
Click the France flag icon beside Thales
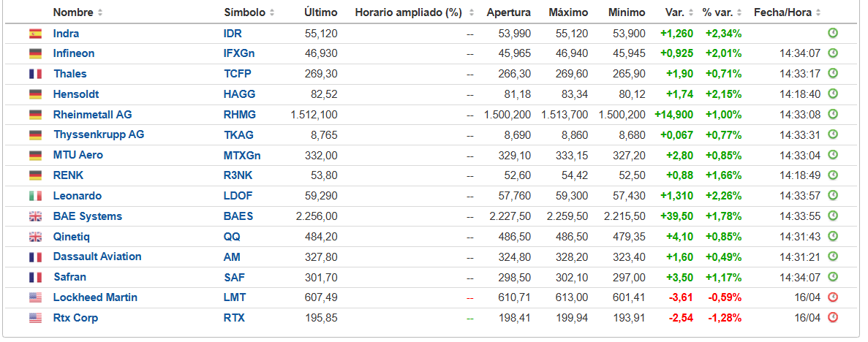click(35, 74)
